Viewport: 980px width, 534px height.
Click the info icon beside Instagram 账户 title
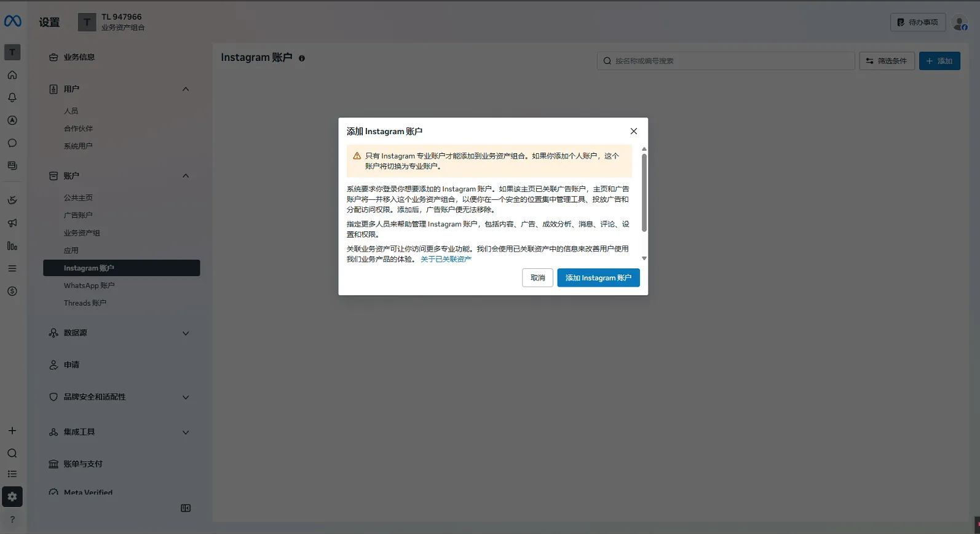[302, 58]
